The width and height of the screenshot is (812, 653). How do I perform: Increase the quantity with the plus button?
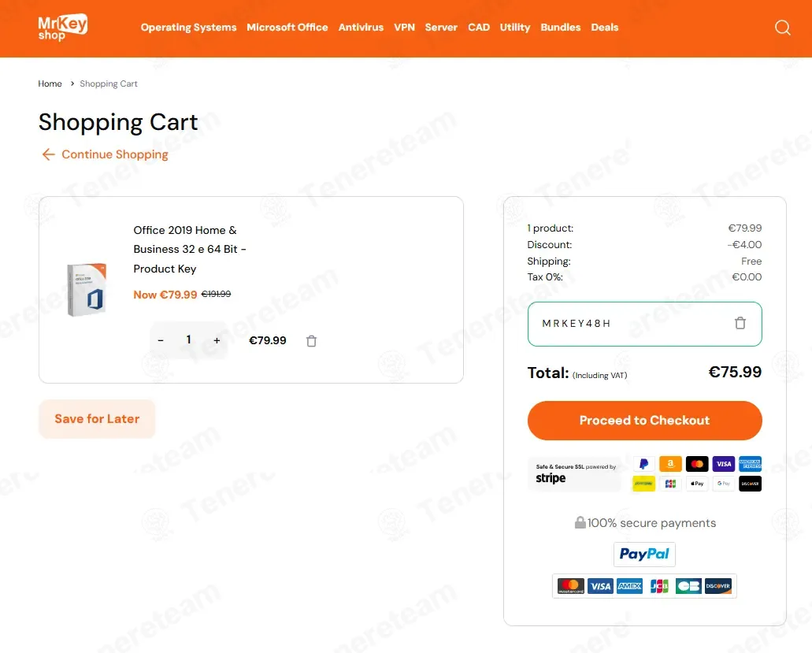217,340
